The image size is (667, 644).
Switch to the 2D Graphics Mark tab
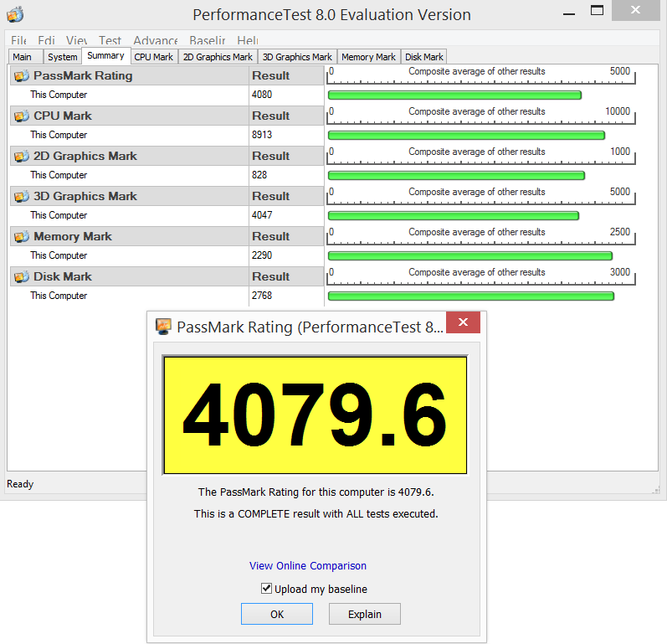click(218, 57)
